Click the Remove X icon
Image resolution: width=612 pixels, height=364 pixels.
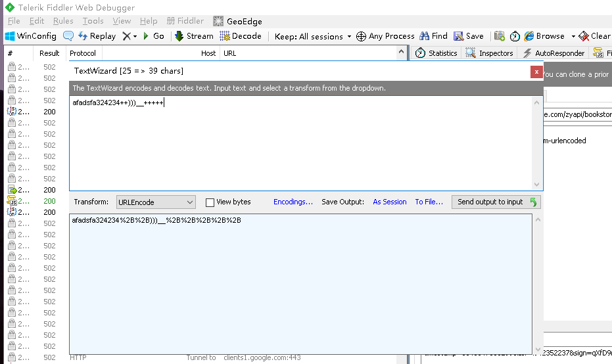tap(126, 36)
